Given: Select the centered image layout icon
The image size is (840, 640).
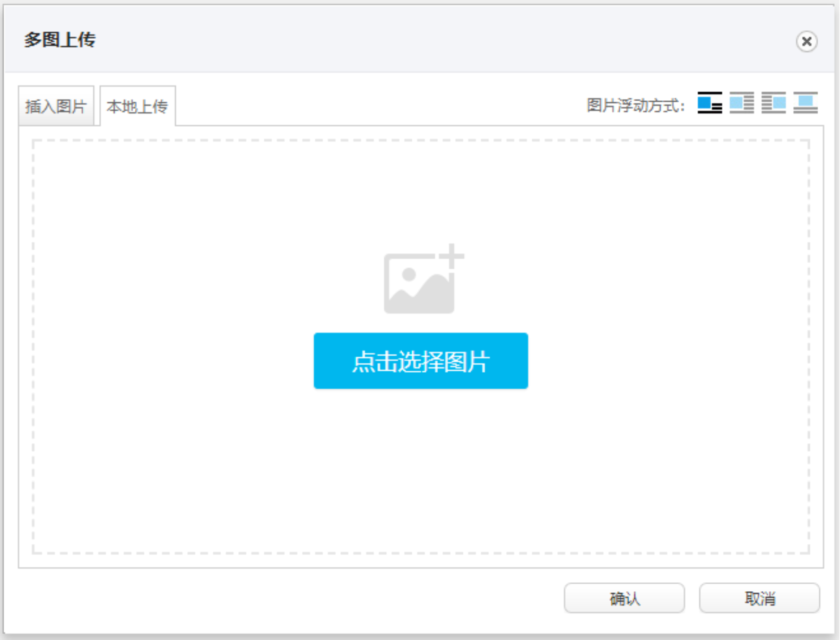Looking at the screenshot, I should point(806,103).
